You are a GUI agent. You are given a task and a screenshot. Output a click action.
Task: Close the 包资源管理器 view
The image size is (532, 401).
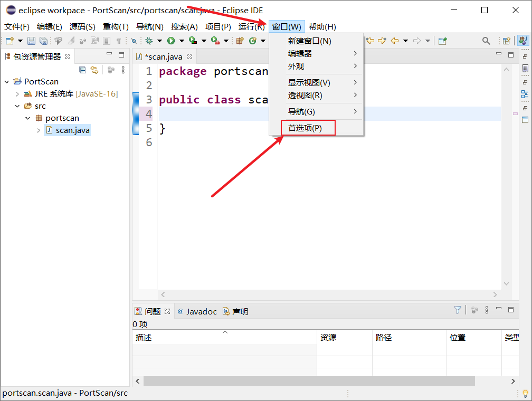[x=68, y=56]
